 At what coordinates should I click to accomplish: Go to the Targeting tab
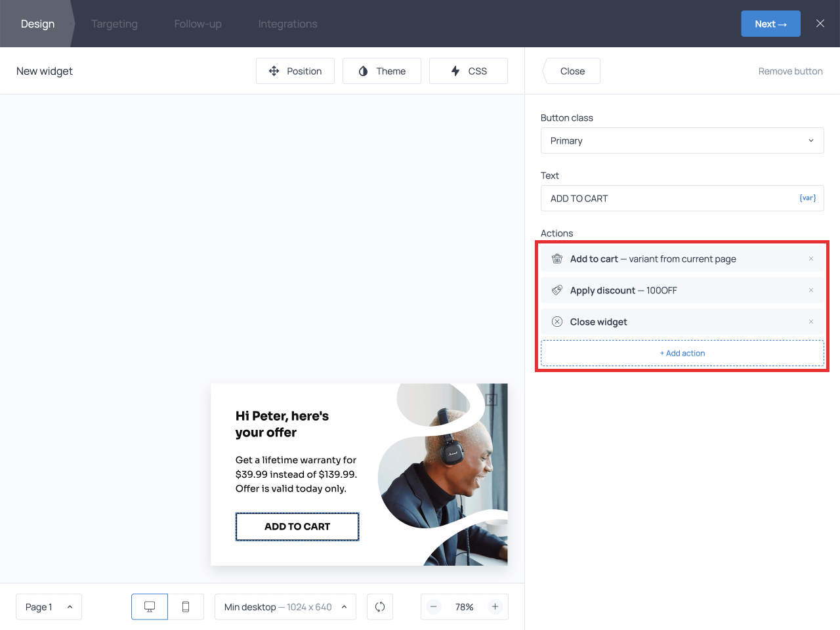114,24
